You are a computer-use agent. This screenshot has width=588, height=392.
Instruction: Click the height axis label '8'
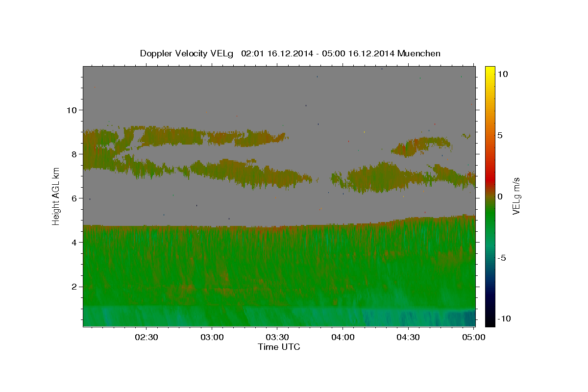pyautogui.click(x=74, y=154)
